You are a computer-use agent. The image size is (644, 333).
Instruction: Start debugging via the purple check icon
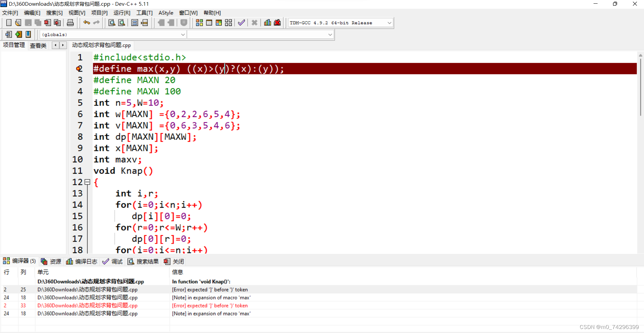coord(241,23)
